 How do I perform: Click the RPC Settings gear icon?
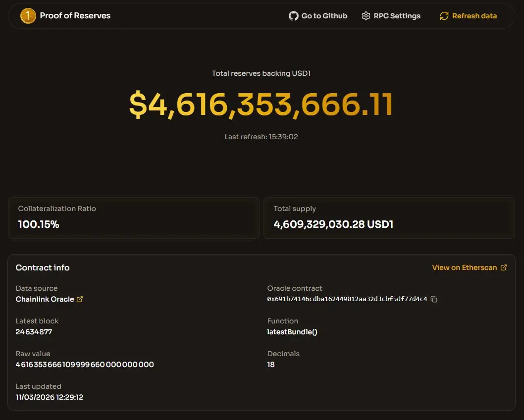(366, 16)
